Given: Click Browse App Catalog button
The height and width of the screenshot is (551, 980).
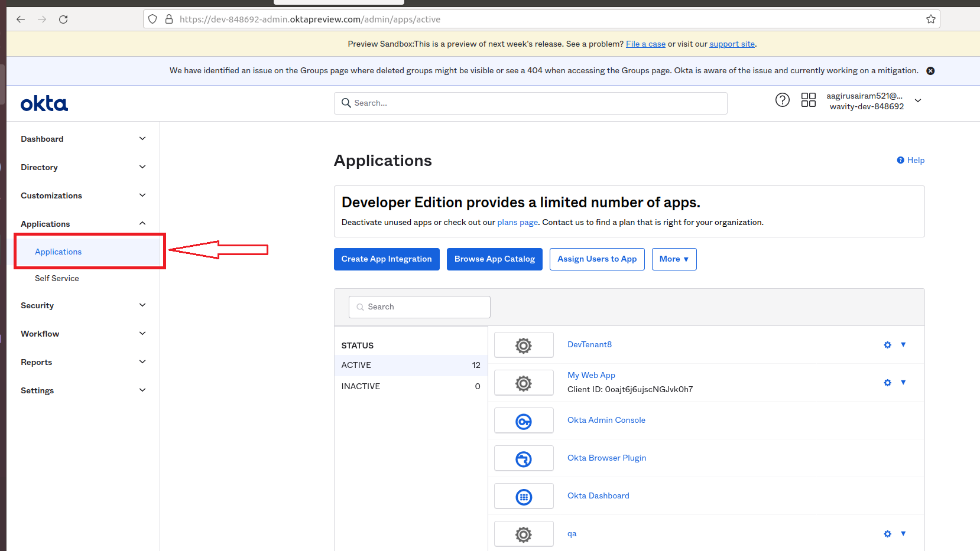Looking at the screenshot, I should (495, 259).
